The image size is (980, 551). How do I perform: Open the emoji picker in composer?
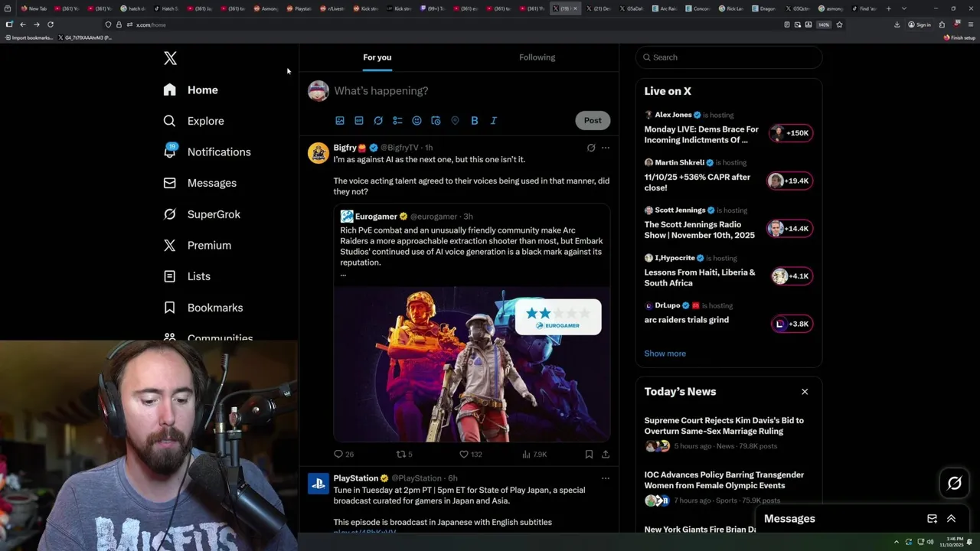(x=416, y=120)
